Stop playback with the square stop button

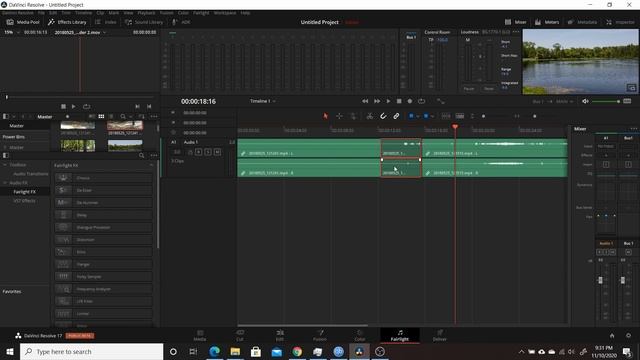coord(399,101)
